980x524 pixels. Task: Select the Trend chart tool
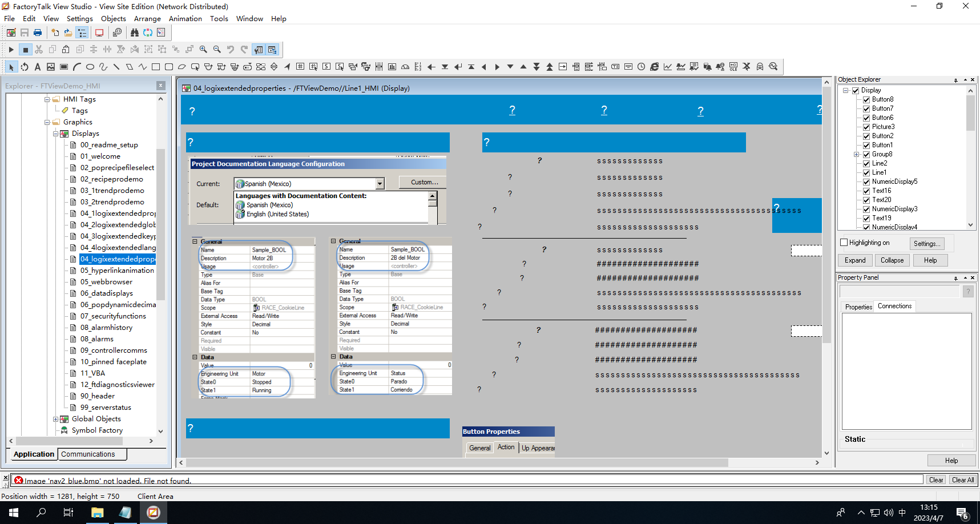pyautogui.click(x=668, y=67)
